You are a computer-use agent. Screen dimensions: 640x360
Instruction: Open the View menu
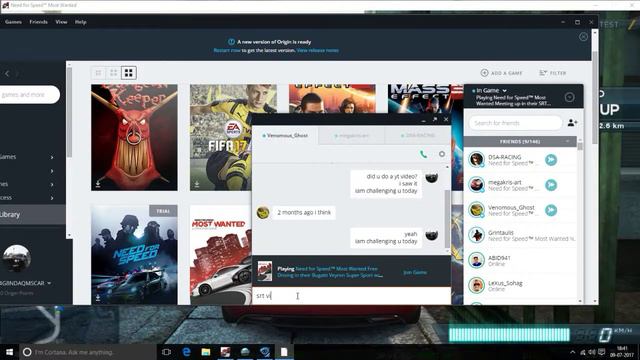pos(61,22)
